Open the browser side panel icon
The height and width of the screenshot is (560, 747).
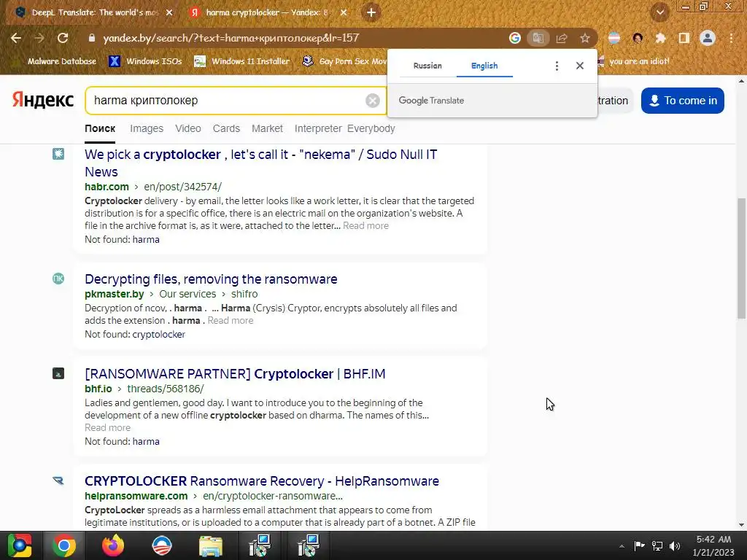[684, 38]
